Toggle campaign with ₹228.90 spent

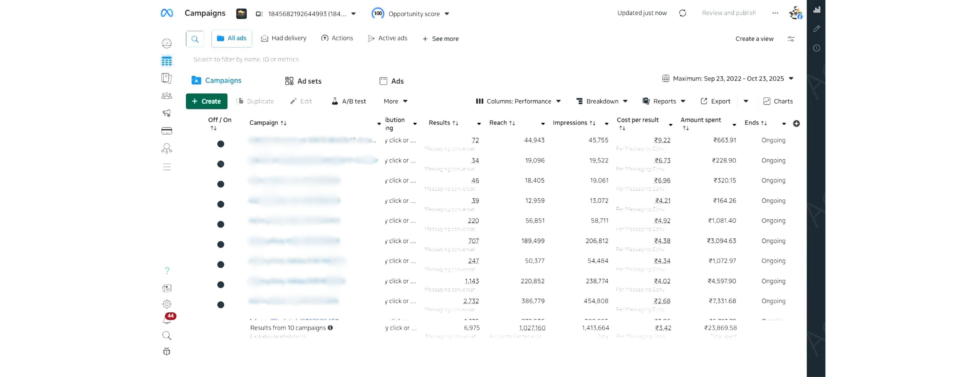(221, 164)
